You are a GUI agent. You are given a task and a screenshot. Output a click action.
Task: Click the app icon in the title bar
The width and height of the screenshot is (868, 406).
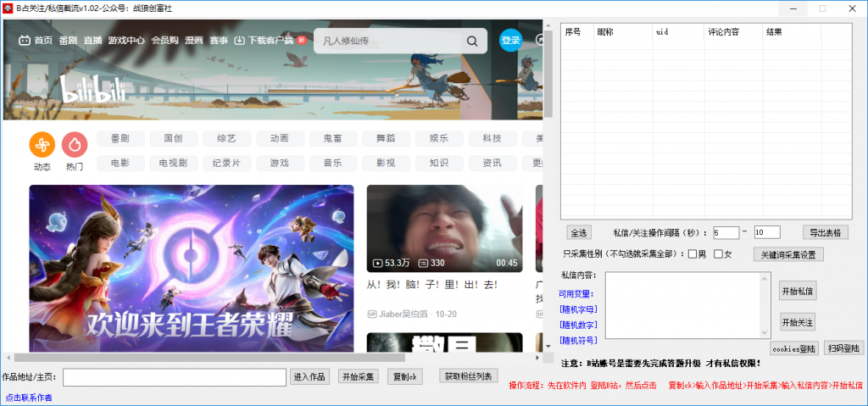click(8, 8)
